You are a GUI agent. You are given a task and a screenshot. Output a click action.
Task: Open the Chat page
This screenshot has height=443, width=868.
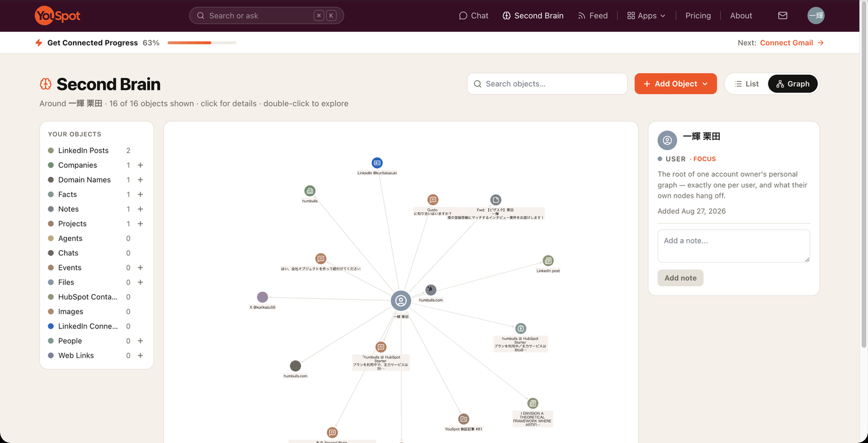point(474,16)
